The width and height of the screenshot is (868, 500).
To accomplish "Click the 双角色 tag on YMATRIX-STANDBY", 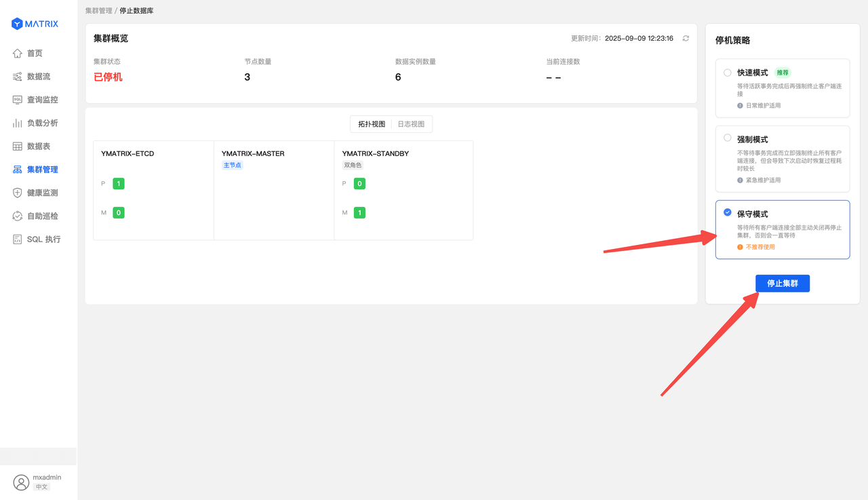I will tap(353, 166).
